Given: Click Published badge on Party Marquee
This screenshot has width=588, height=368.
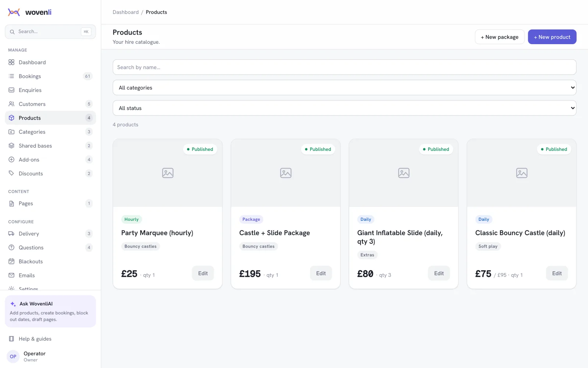Looking at the screenshot, I should coord(200,149).
